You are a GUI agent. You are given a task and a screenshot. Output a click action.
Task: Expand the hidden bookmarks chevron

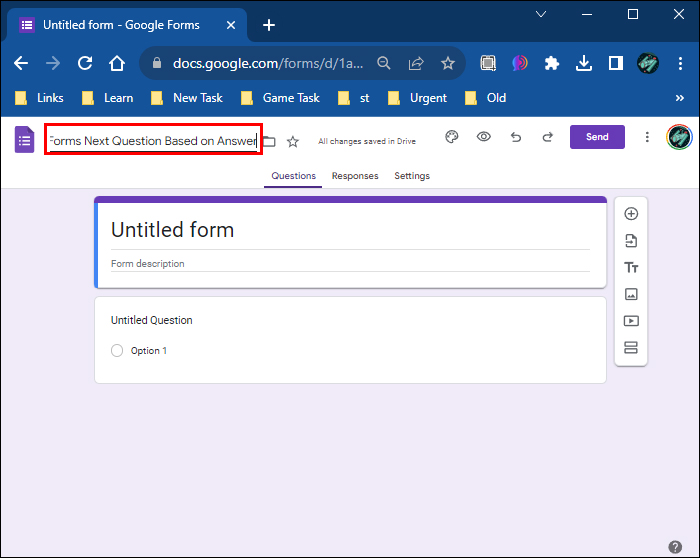[679, 98]
